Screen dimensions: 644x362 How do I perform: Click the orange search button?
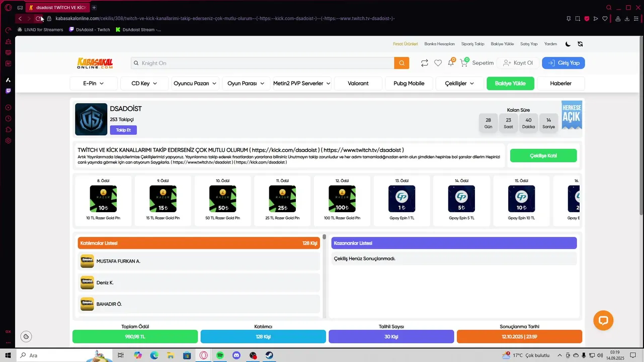pos(401,63)
